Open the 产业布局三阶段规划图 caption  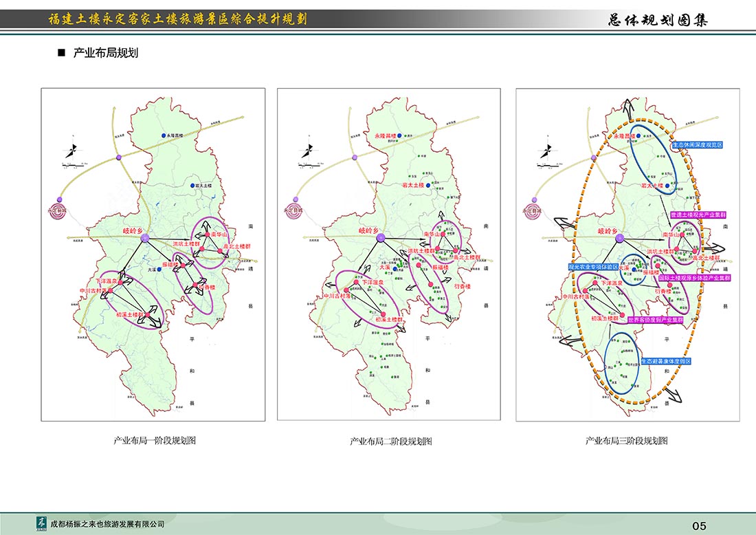tap(626, 441)
